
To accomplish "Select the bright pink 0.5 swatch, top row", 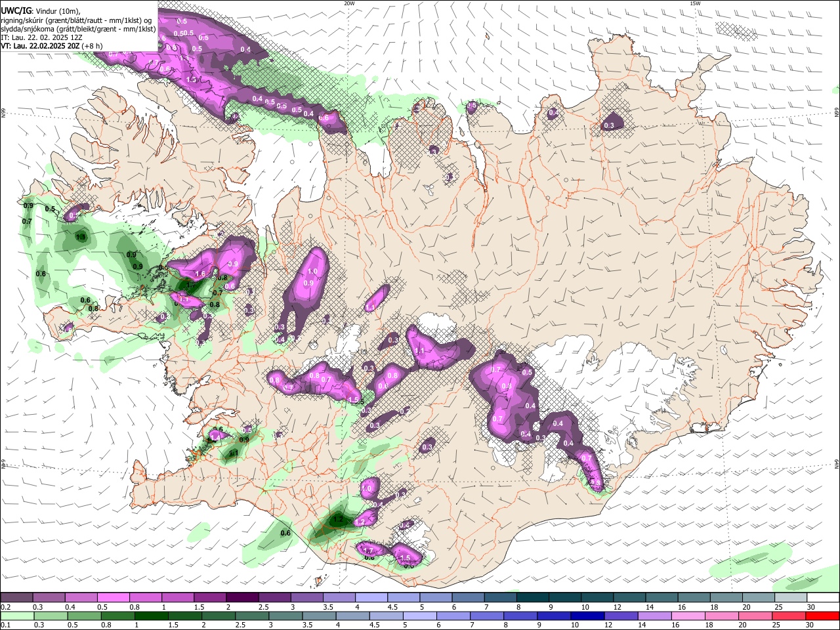I will click(113, 597).
